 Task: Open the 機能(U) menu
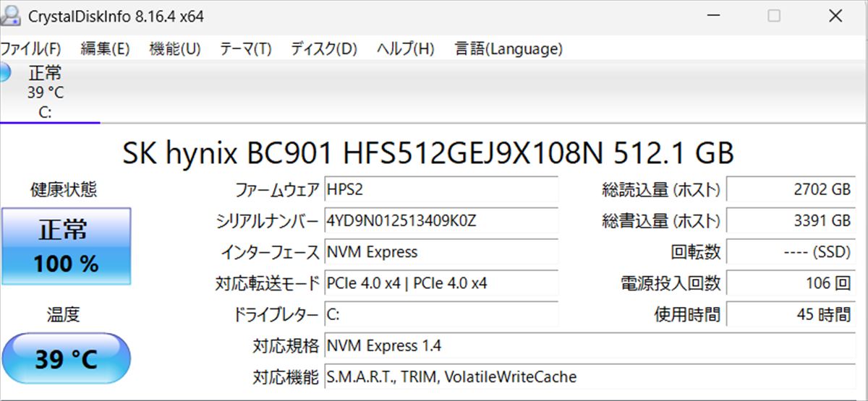174,49
